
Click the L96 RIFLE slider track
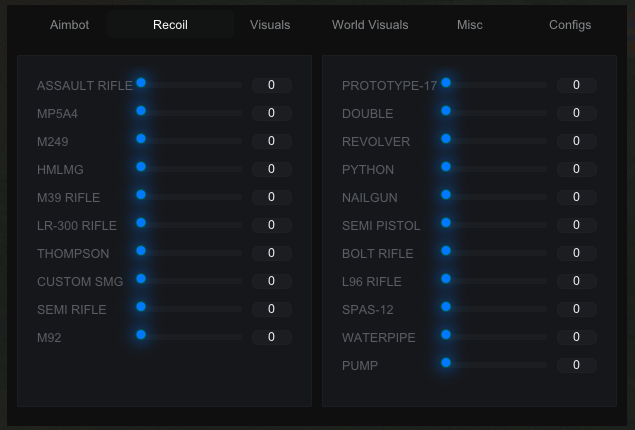(x=497, y=281)
